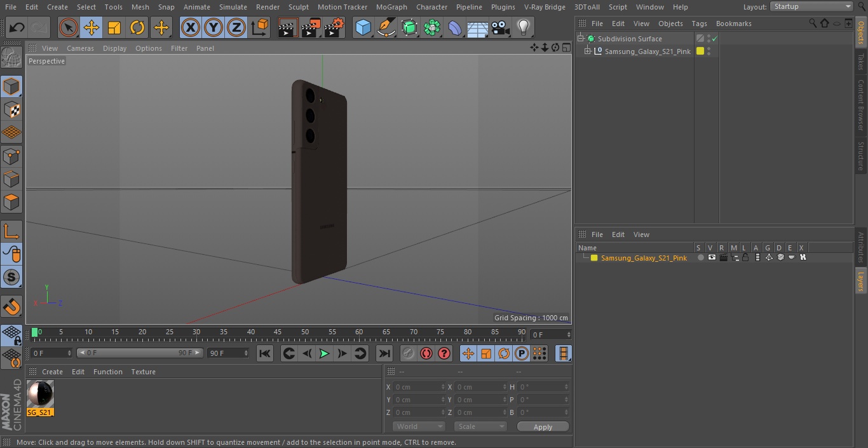Click the timeline filmstrip icon

pos(563,353)
